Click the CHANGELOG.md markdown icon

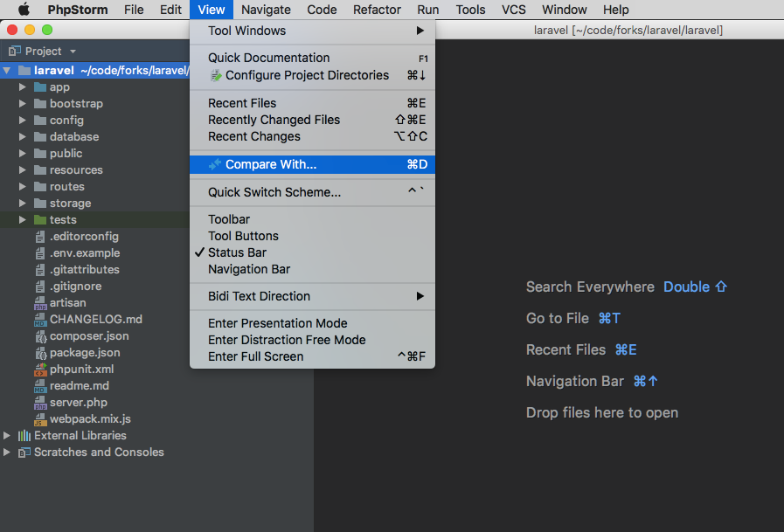click(x=40, y=319)
